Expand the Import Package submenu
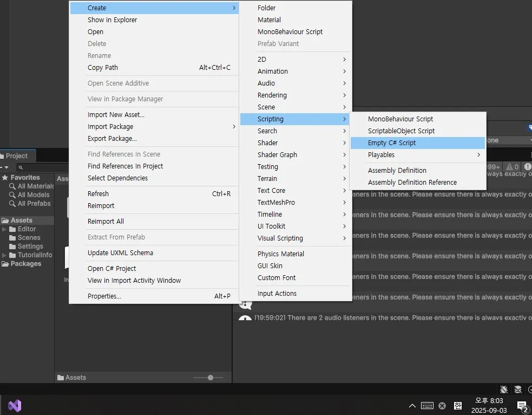Screen dimensions: 532x415 coord(154,127)
